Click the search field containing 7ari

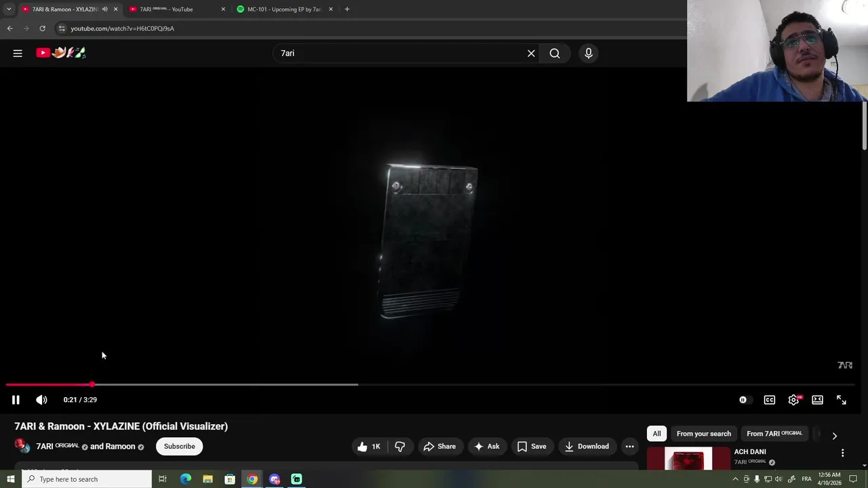pos(400,53)
